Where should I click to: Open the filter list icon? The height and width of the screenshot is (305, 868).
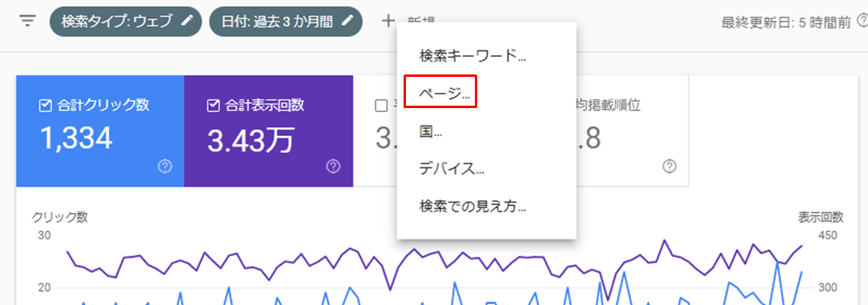pyautogui.click(x=27, y=22)
